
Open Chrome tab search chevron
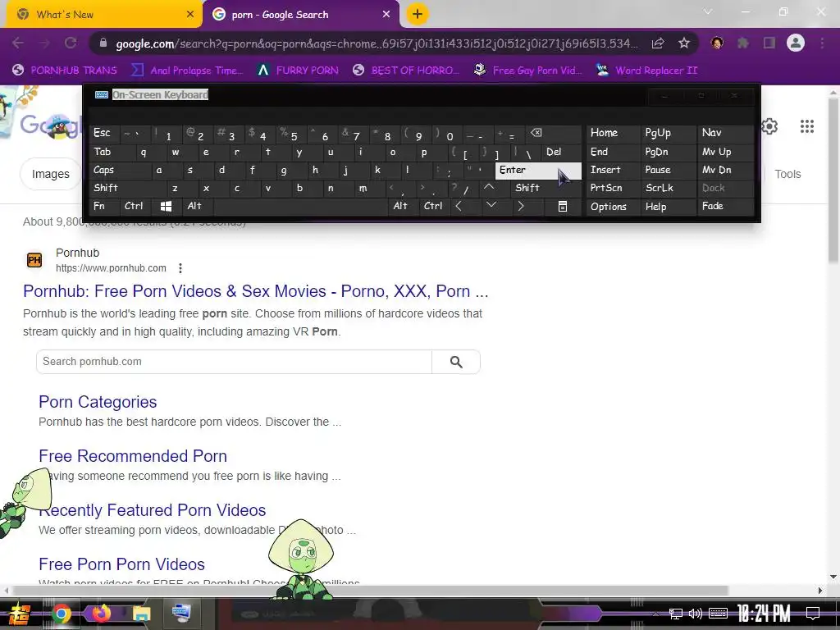[708, 11]
